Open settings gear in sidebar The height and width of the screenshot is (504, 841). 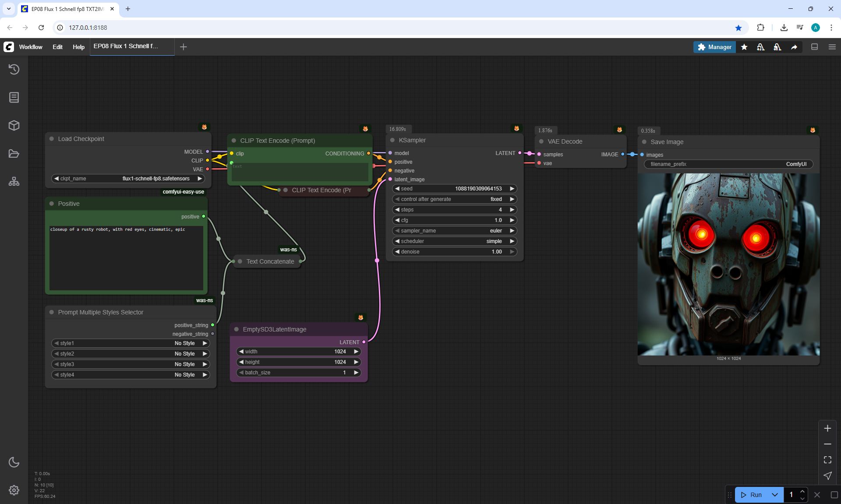click(x=14, y=490)
